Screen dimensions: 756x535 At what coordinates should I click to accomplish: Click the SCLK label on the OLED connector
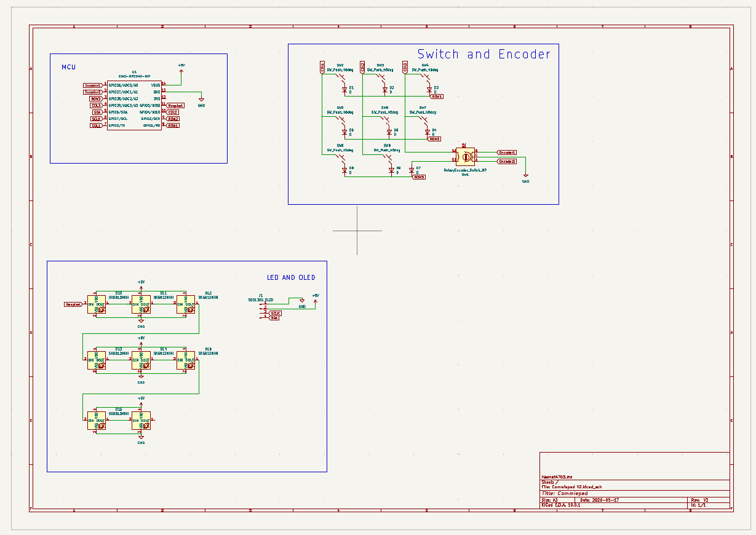274,313
